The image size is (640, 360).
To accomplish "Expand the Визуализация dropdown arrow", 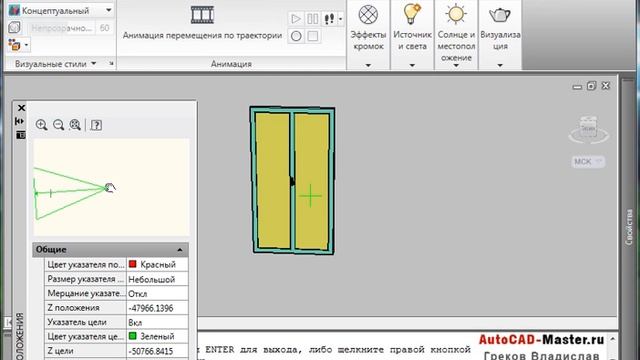I will coord(500,65).
